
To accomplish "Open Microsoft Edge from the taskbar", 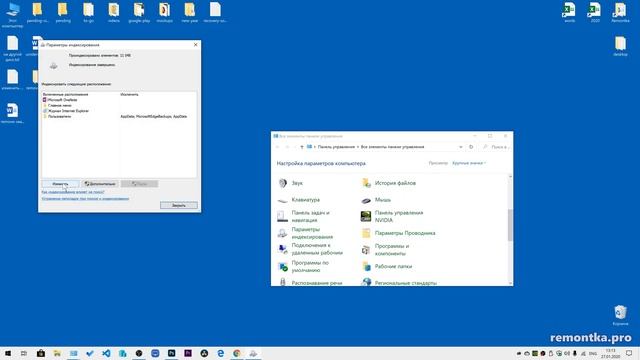I will pos(220,353).
